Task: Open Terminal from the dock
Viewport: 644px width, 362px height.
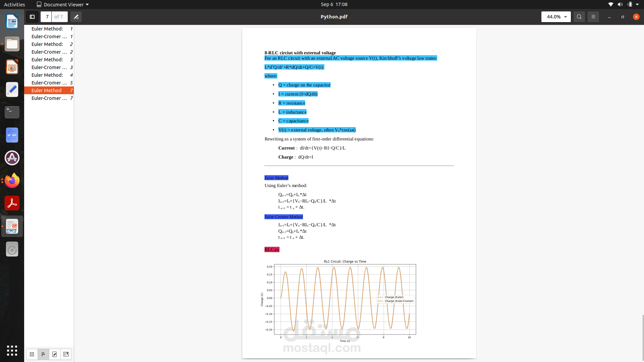Action: (x=12, y=112)
